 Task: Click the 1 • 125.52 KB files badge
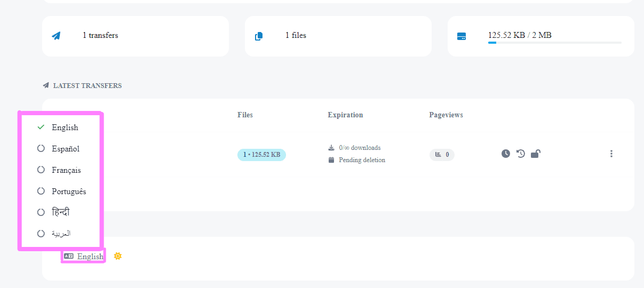coord(261,155)
